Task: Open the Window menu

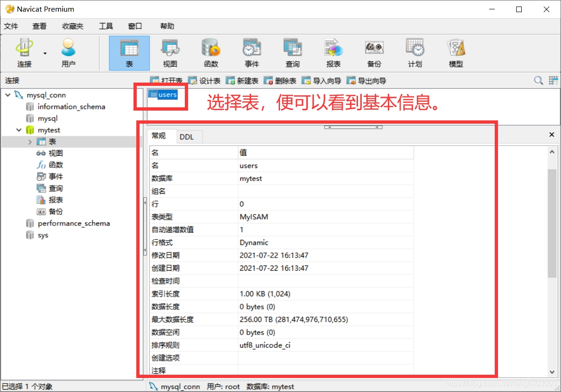Action: pos(135,26)
